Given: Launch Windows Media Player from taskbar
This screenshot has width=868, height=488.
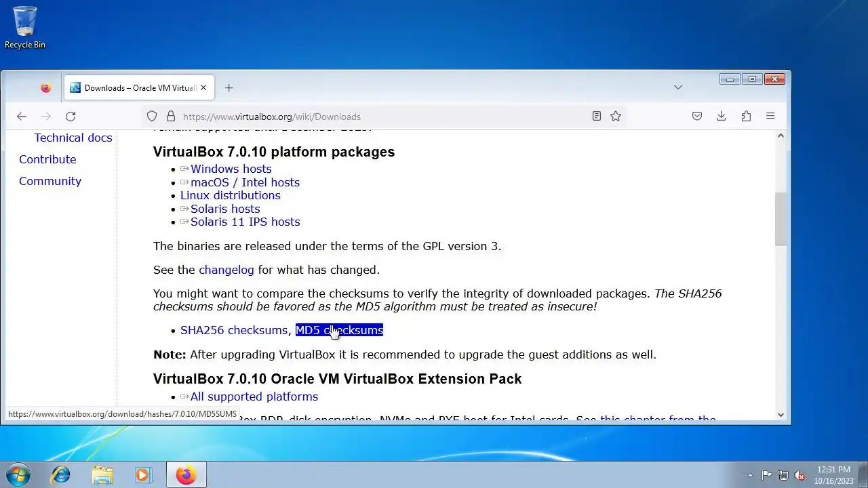Looking at the screenshot, I should [x=143, y=475].
